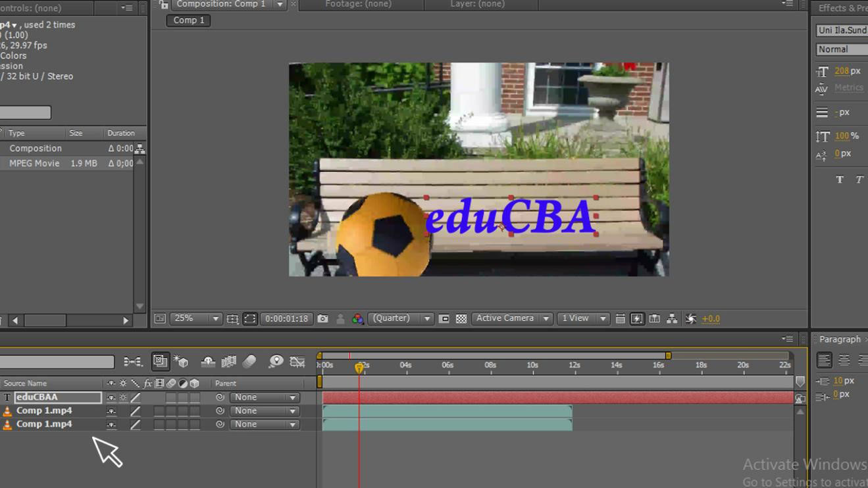Click the timeline search field
Viewport: 868px width, 488px height.
[x=57, y=362]
